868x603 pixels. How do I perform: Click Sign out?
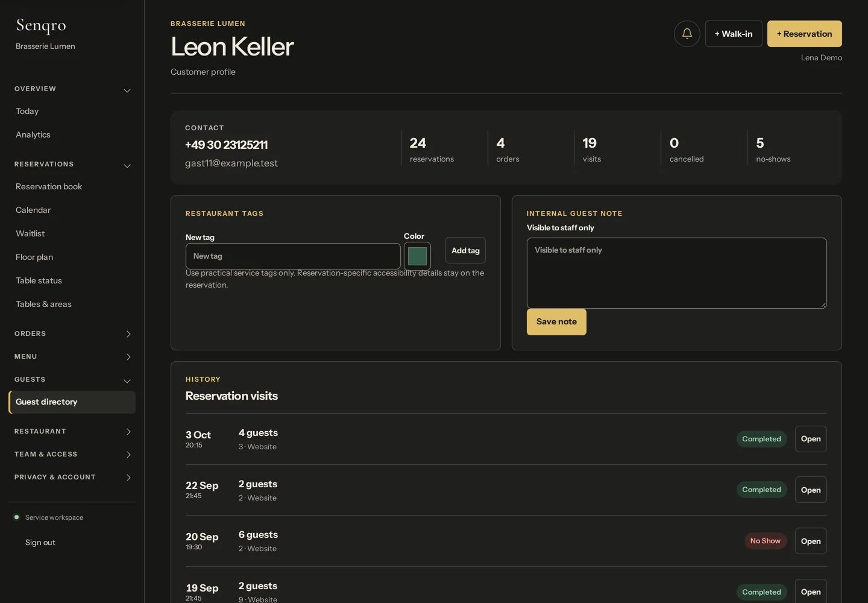[40, 542]
